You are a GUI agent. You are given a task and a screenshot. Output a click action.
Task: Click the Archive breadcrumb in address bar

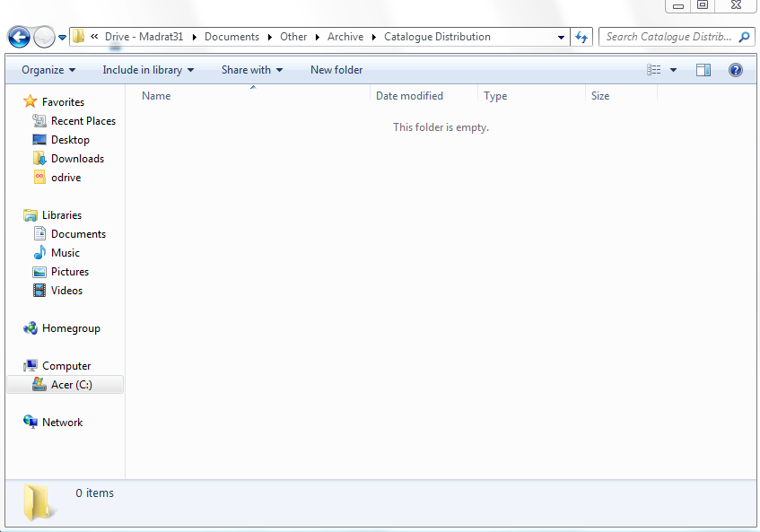point(345,37)
